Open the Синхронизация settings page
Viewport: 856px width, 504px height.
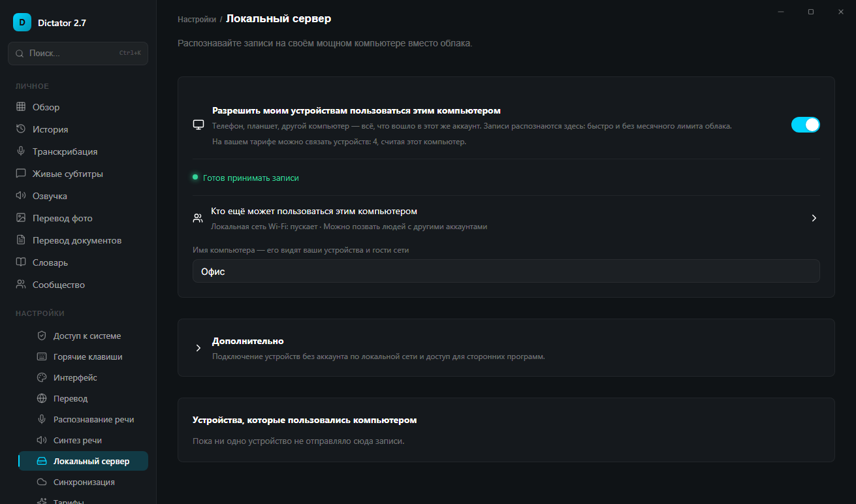click(83, 482)
